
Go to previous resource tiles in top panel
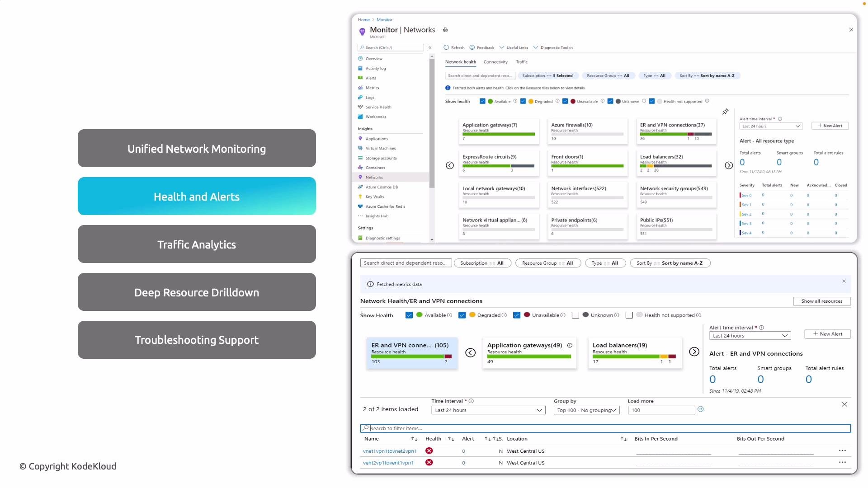450,165
